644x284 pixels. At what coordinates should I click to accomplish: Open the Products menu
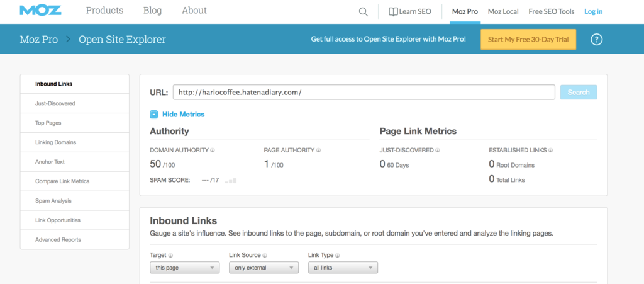point(104,10)
